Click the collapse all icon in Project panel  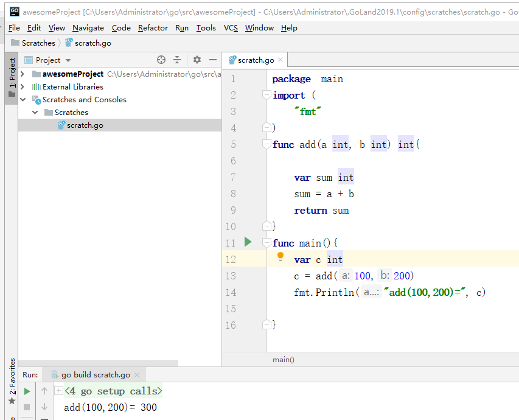coord(177,60)
